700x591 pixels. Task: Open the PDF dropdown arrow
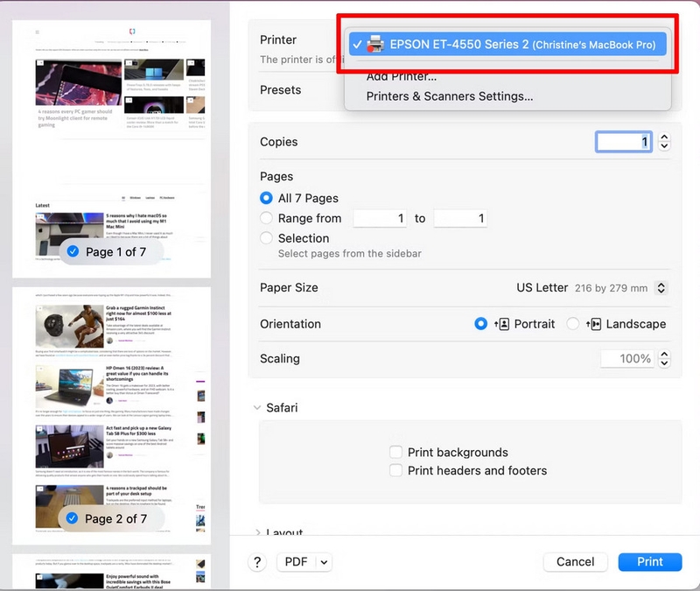(x=324, y=562)
